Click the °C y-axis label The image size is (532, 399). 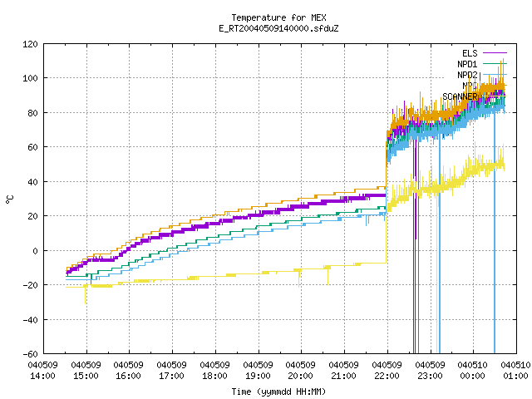(10, 199)
